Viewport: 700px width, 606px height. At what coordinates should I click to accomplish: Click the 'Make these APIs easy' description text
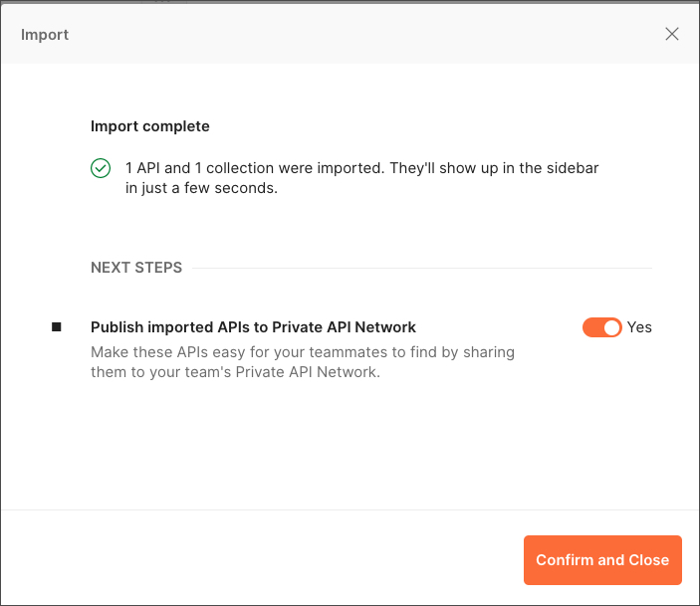303,362
